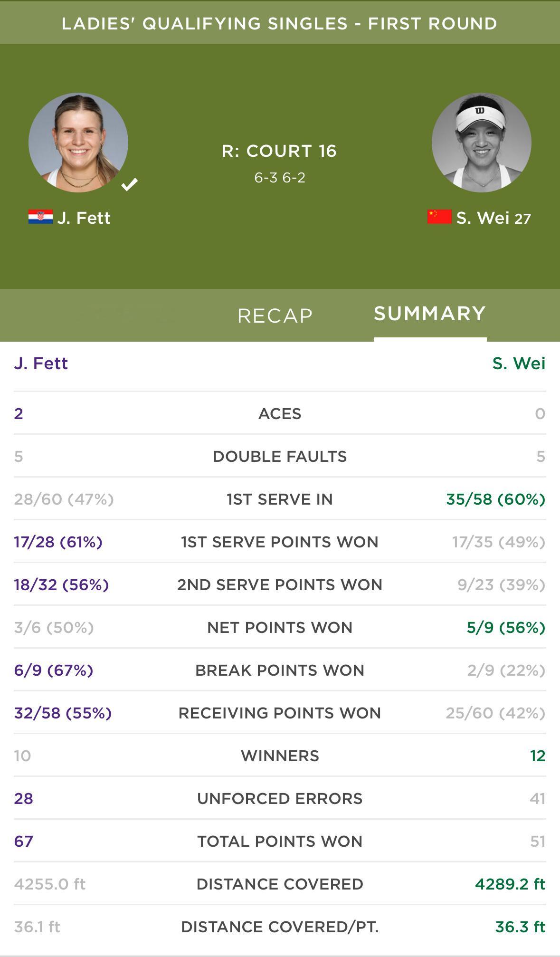Tap the 1st Serve In row

coord(280,499)
